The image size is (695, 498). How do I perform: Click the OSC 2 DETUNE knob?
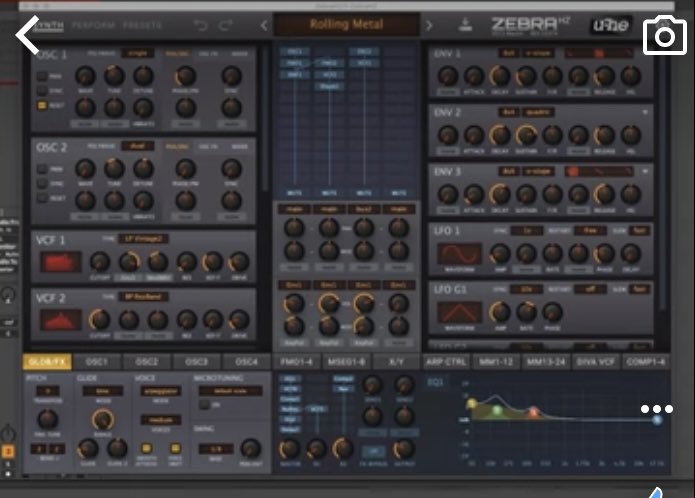143,169
